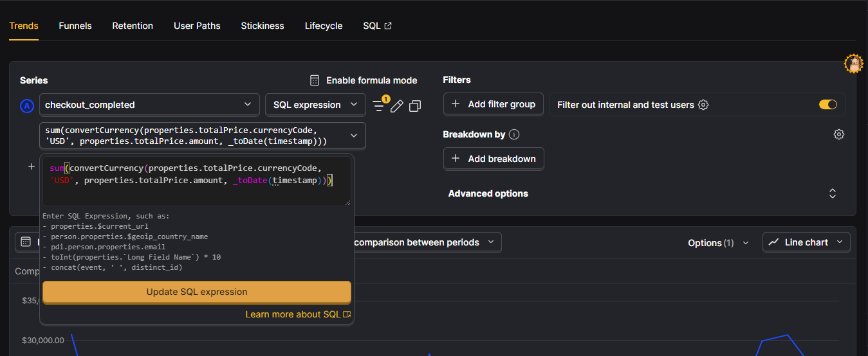
Task: Switch to the Retention tab
Action: pyautogui.click(x=133, y=26)
